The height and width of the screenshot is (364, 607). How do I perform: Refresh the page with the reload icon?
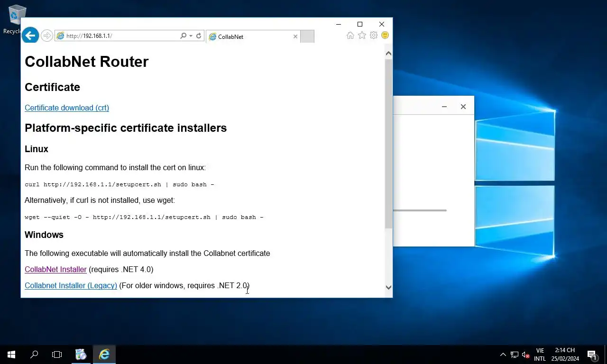coord(199,36)
